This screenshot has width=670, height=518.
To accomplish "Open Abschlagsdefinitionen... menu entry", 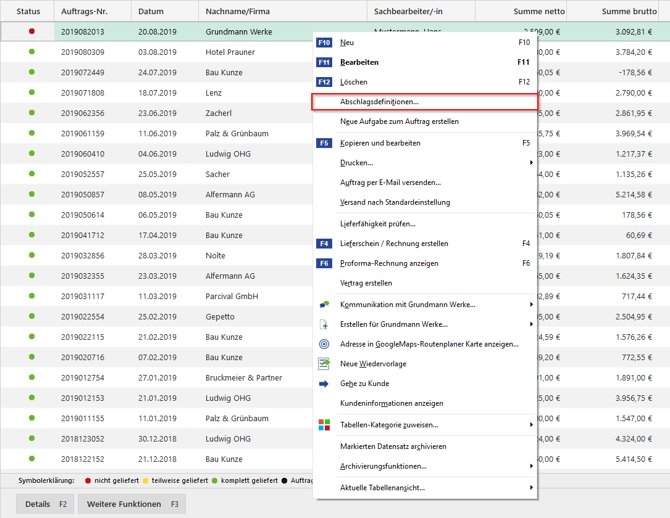I will (425, 102).
